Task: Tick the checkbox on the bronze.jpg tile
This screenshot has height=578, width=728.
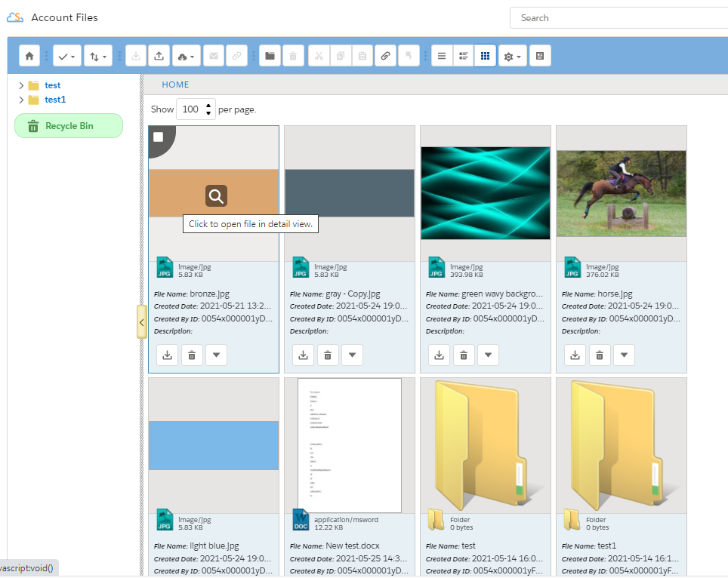Action: pyautogui.click(x=159, y=137)
